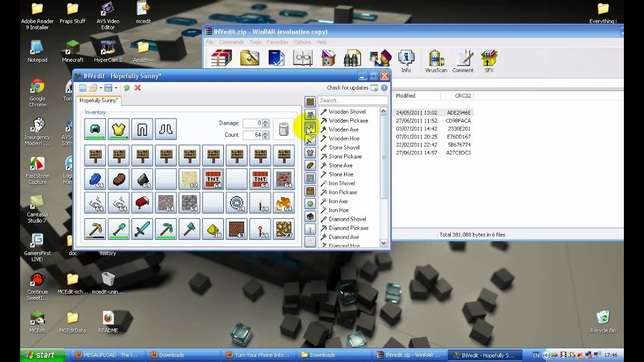Screen dimensions: 644x362
Task: Select Diamond Pickaxe in the item list
Action: [x=349, y=228]
